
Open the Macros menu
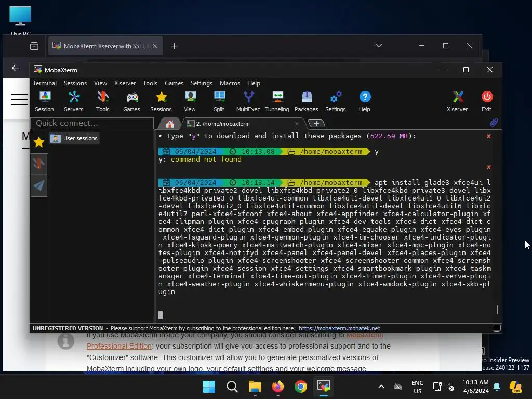[230, 83]
